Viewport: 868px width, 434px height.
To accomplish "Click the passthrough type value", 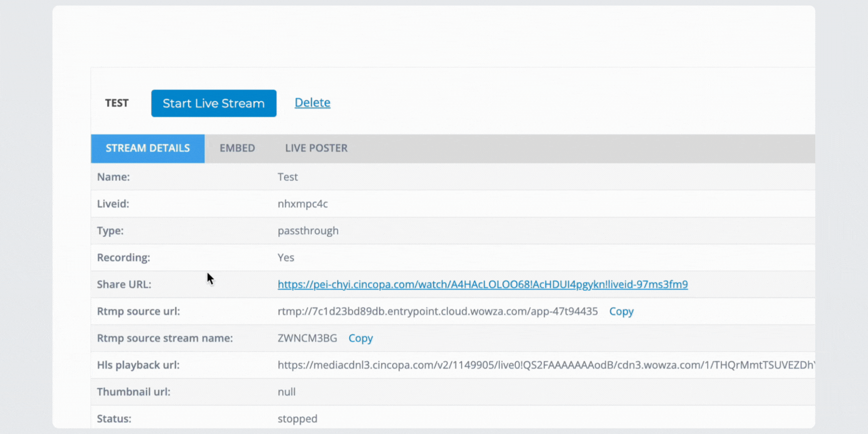I will 308,231.
